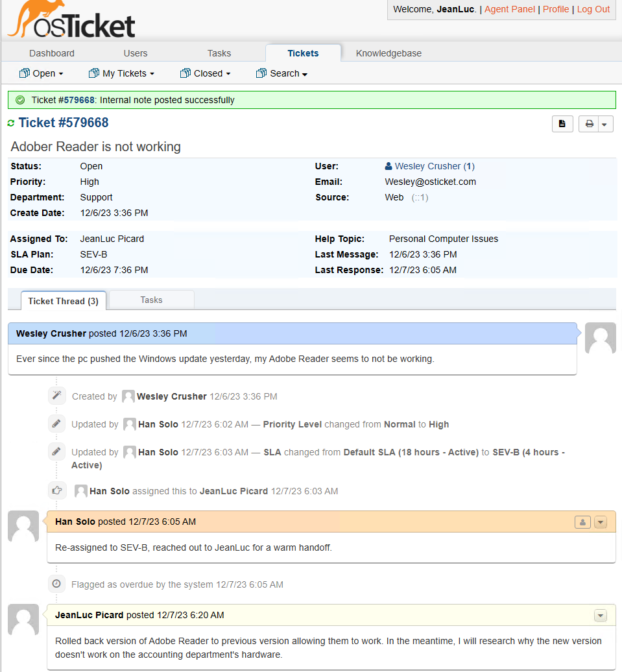Select the Ticket Thread (3) tab
Screen dimensions: 622x672
pyautogui.click(x=64, y=301)
